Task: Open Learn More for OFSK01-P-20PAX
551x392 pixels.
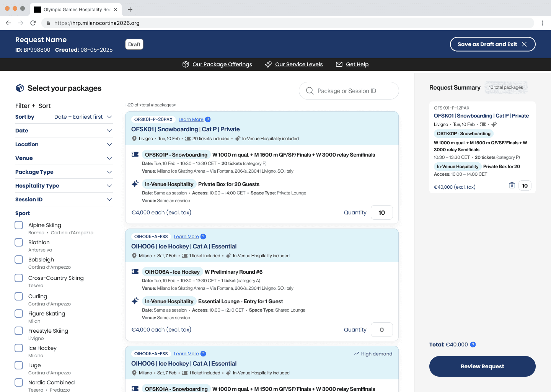Action: click(x=191, y=119)
